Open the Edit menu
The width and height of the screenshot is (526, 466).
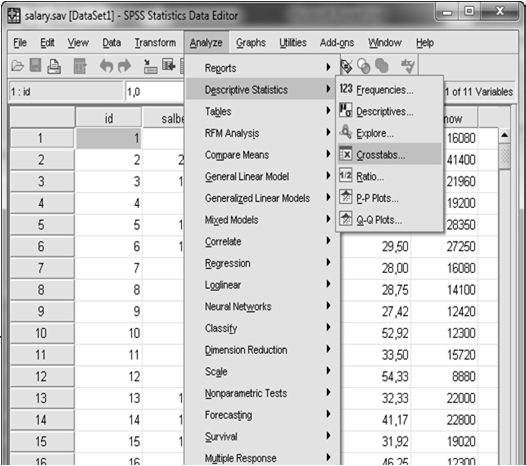pyautogui.click(x=47, y=43)
